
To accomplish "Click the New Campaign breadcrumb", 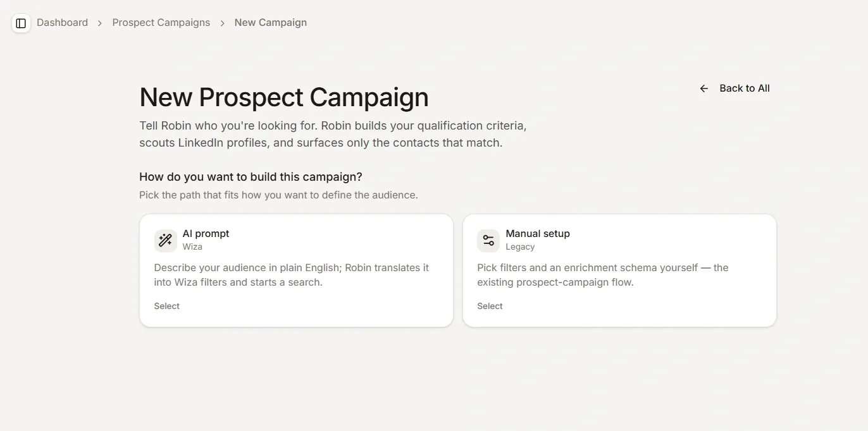I will [271, 23].
